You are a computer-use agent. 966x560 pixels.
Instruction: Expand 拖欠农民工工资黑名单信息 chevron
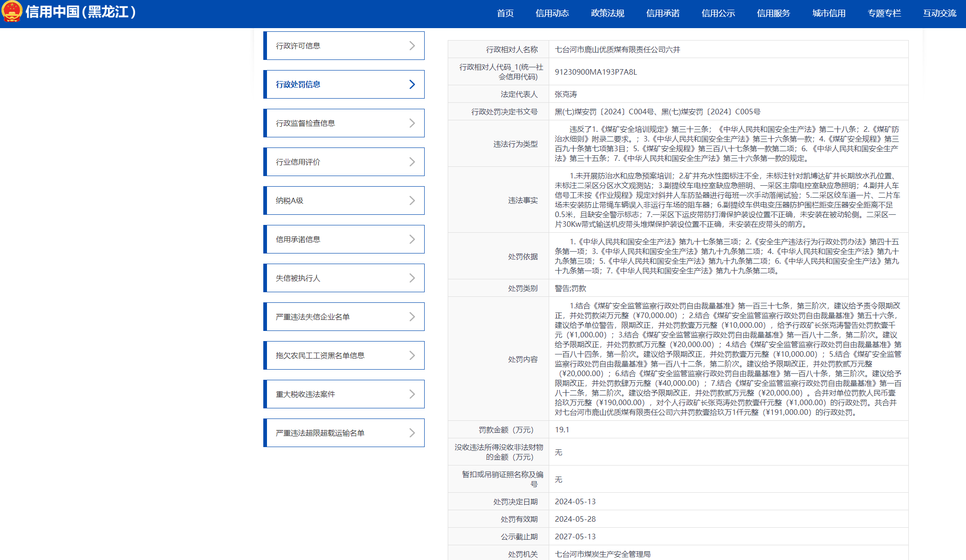pyautogui.click(x=412, y=355)
